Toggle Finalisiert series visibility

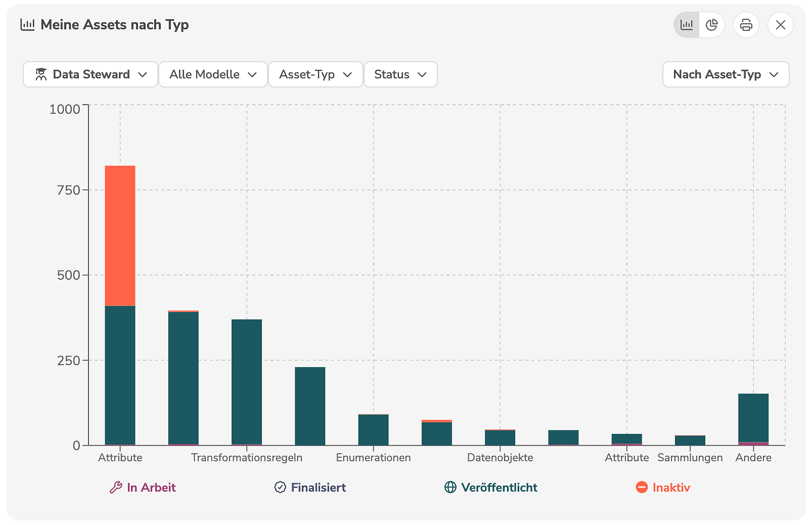point(319,488)
